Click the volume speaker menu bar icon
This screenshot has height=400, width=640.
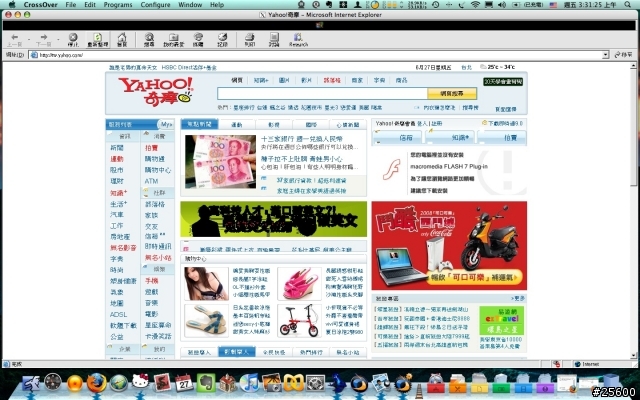502,5
